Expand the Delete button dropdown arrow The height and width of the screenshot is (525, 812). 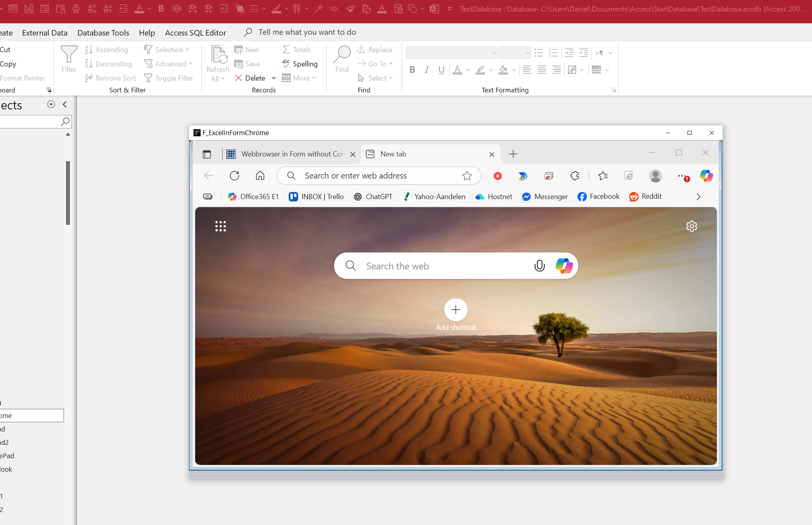point(274,78)
